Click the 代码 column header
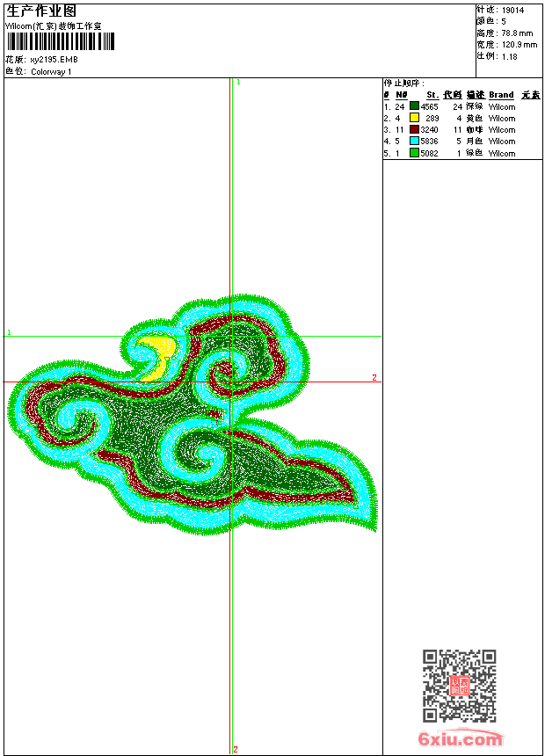 [453, 95]
